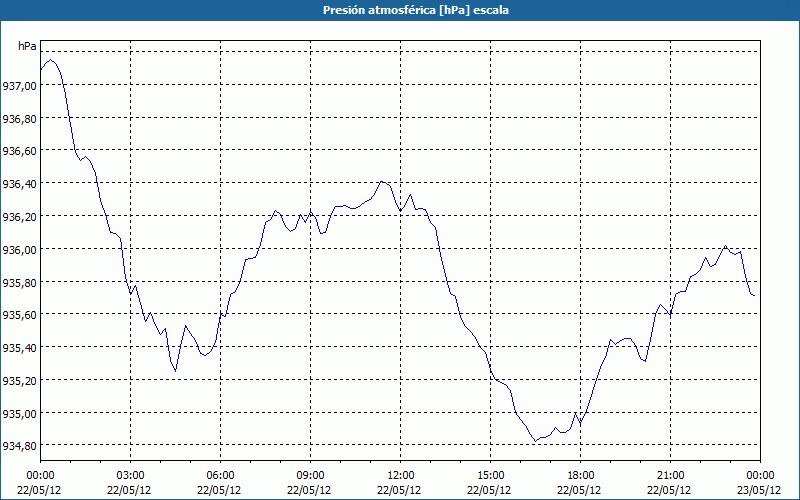Select the 935,00 y-axis label
800x500 pixels.
pyautogui.click(x=20, y=413)
